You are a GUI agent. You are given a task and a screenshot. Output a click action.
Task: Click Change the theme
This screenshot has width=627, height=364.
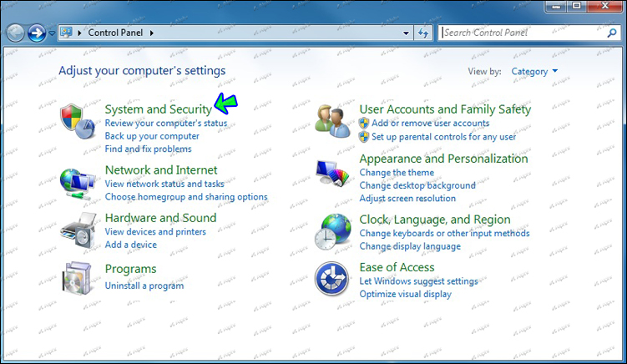(397, 173)
